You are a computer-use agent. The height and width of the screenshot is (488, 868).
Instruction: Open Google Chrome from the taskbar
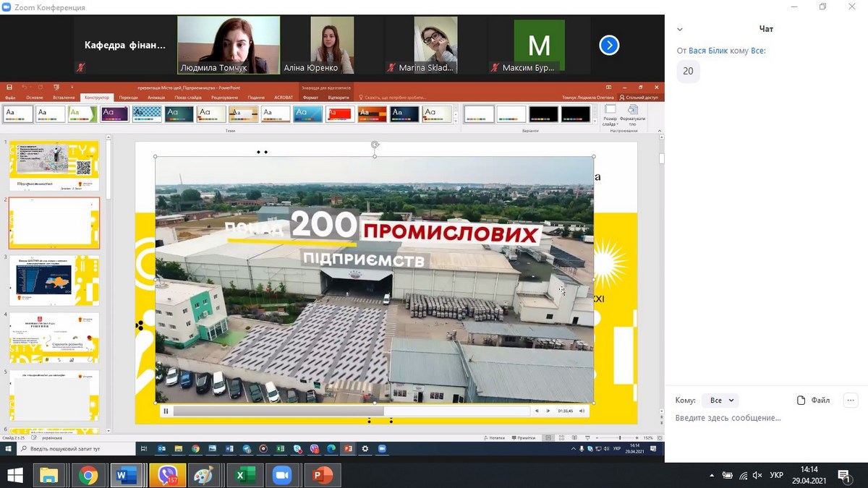88,476
